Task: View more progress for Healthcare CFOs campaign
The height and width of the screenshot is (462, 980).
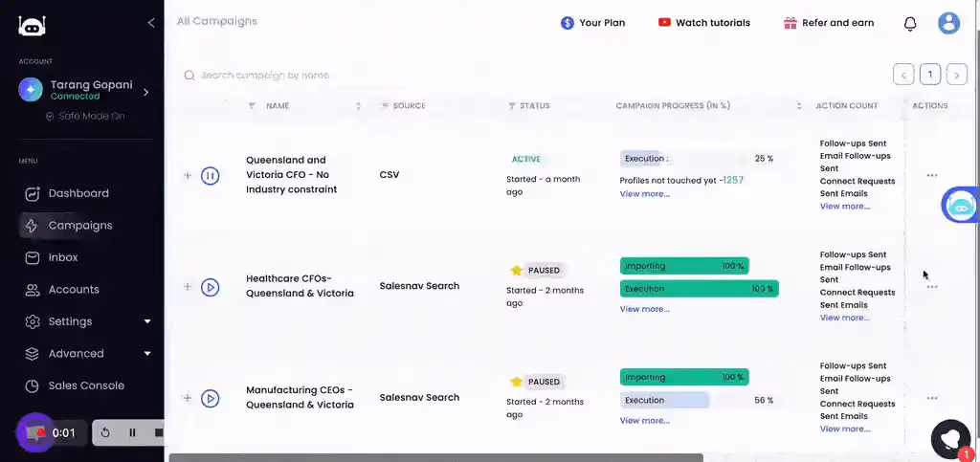Action: (644, 309)
